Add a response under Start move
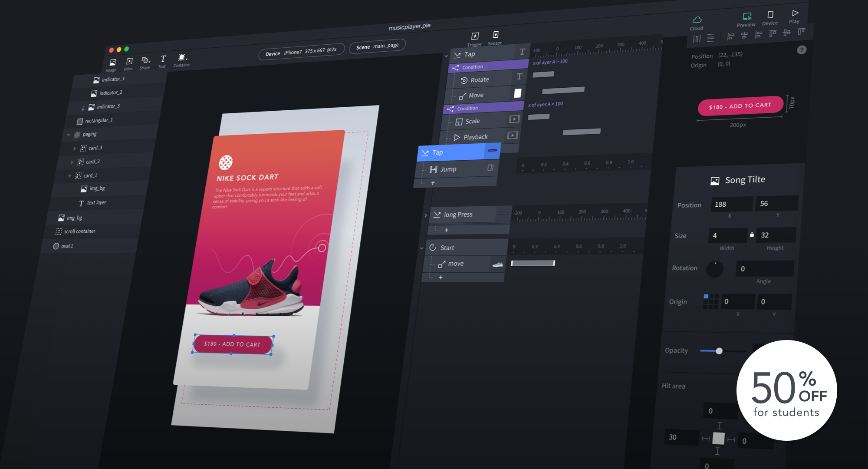Viewport: 868px width, 469px height. (x=441, y=277)
